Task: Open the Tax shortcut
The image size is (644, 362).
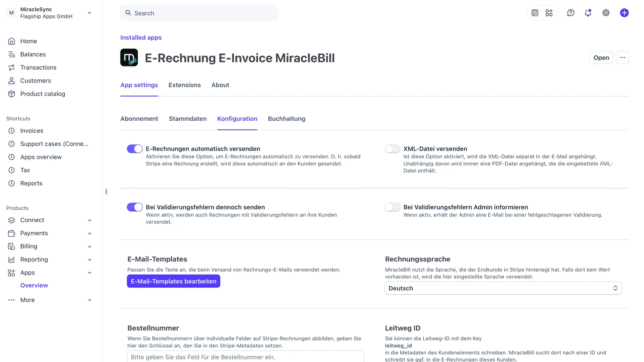Action: [25, 170]
